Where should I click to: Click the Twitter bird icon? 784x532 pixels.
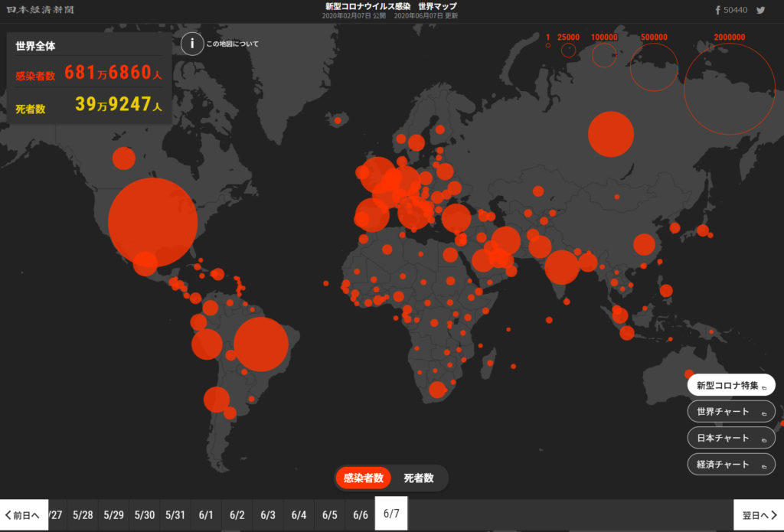pyautogui.click(x=760, y=10)
